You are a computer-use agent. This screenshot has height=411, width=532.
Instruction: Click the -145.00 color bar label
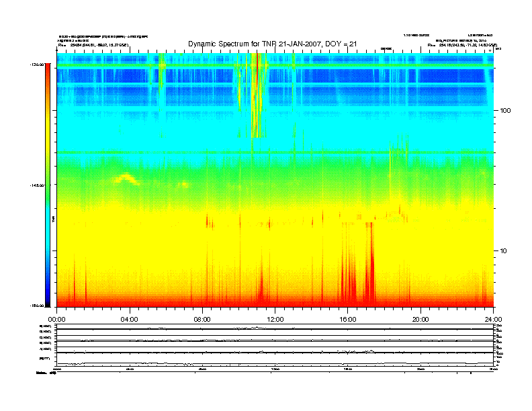tap(37, 185)
